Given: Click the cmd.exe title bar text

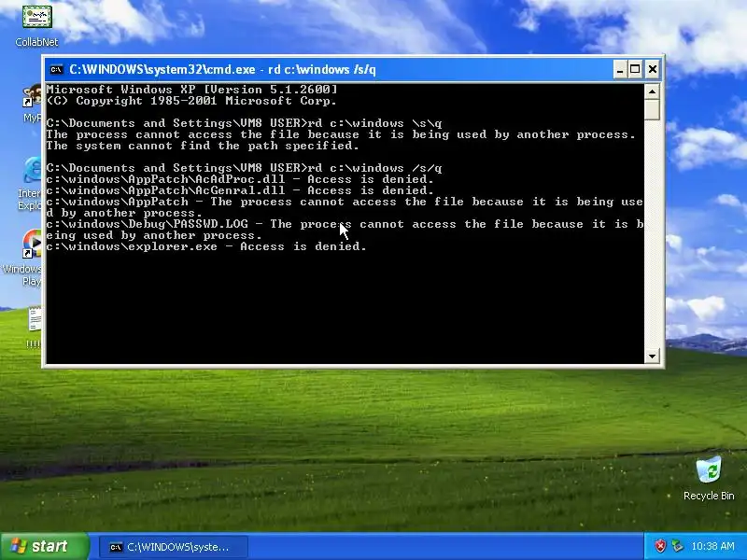Looking at the screenshot, I should [222, 69].
